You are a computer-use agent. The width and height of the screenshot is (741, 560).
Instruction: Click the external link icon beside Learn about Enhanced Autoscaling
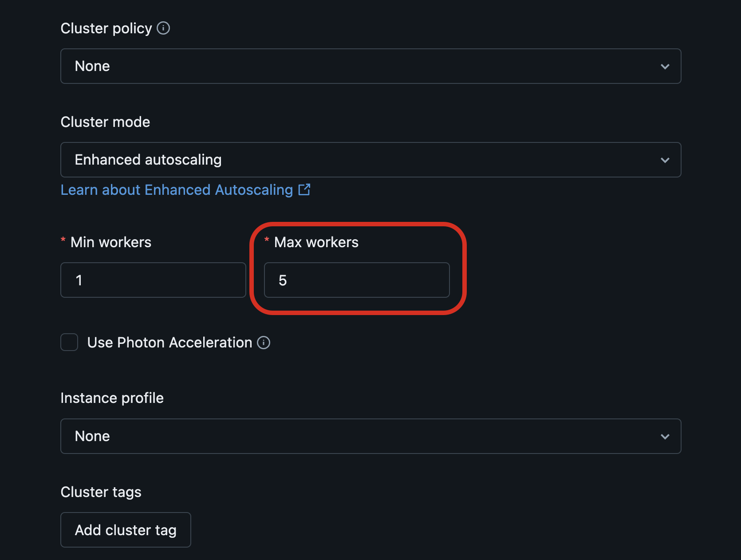(x=304, y=189)
